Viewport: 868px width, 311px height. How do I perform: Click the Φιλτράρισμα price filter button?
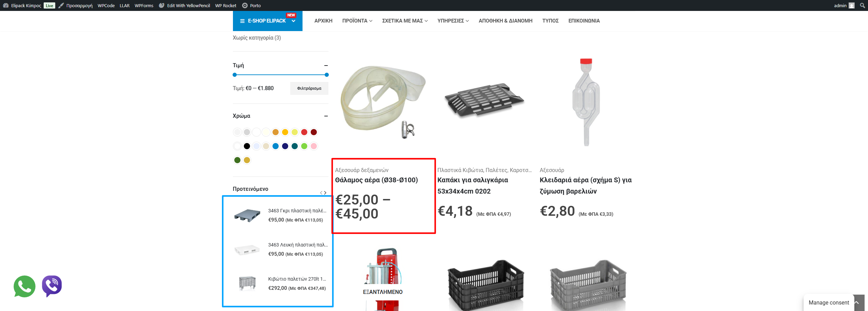click(309, 88)
